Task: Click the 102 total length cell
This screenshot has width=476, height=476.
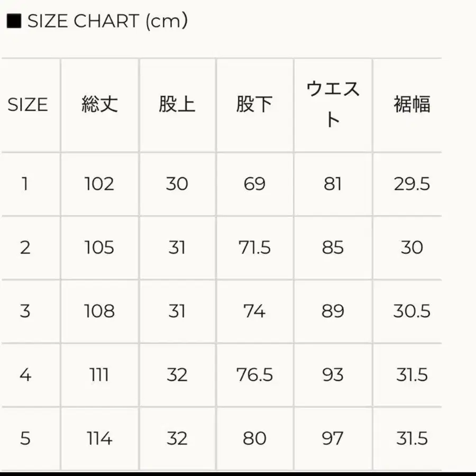Action: (99, 184)
